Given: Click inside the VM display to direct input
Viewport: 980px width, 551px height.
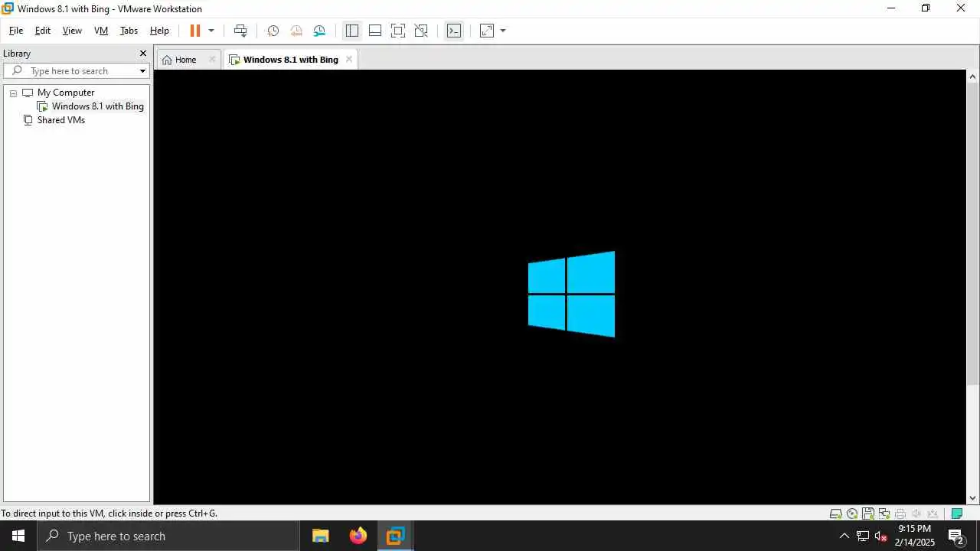Looking at the screenshot, I should [x=560, y=287].
